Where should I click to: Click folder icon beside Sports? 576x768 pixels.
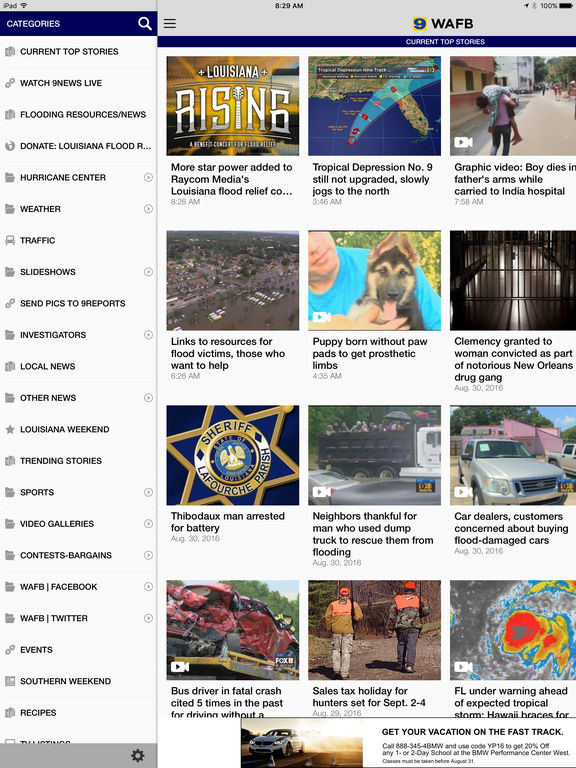coord(10,492)
